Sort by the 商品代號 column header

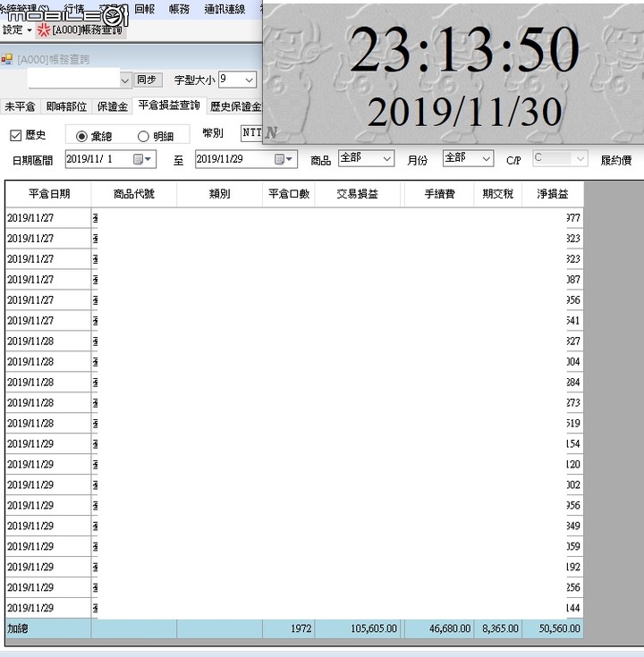click(x=134, y=194)
